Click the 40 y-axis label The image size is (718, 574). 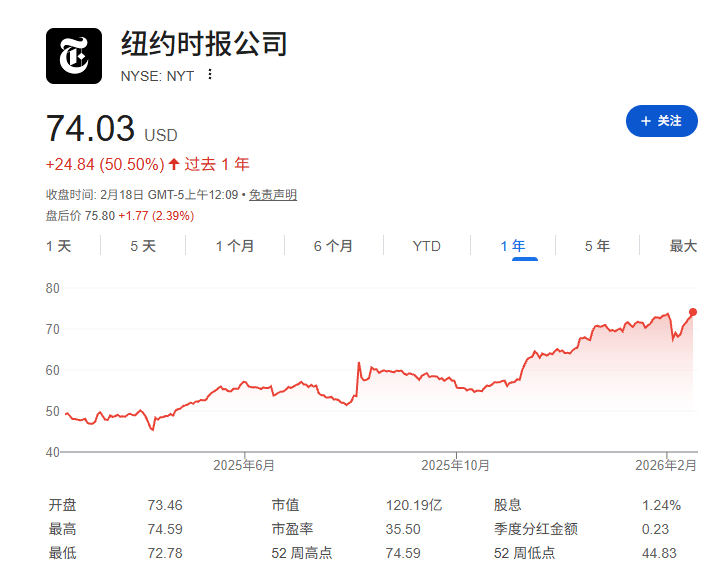click(53, 452)
